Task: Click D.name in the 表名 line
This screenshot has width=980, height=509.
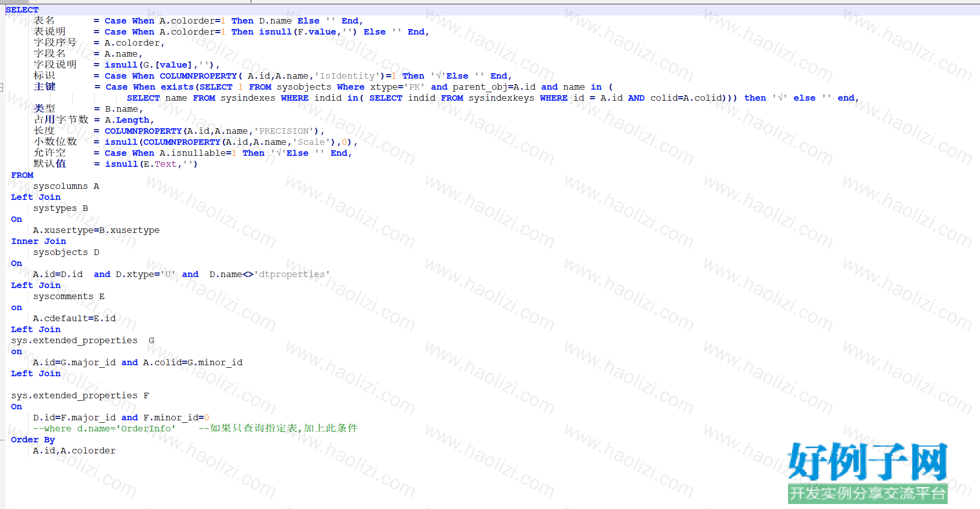Action: coord(276,21)
